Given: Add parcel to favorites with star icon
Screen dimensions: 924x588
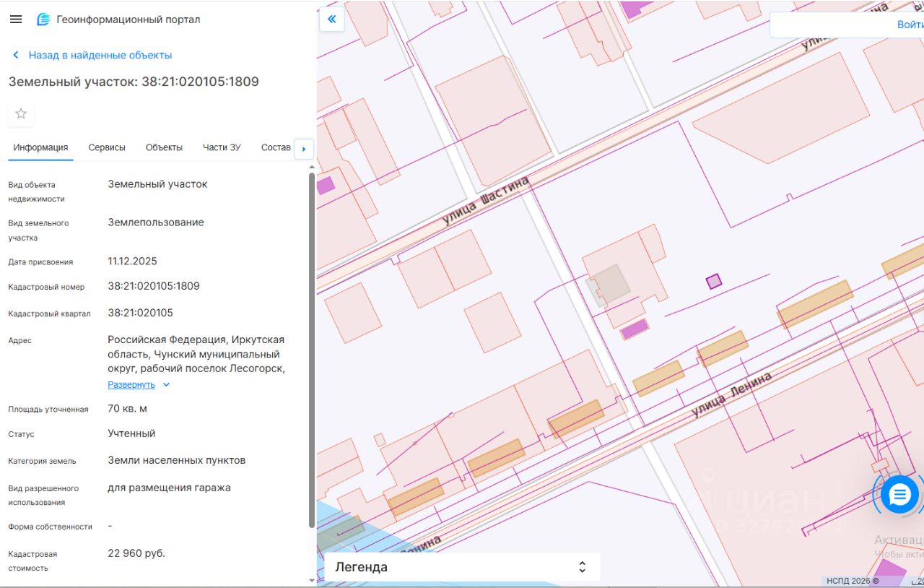Looking at the screenshot, I should click(21, 113).
